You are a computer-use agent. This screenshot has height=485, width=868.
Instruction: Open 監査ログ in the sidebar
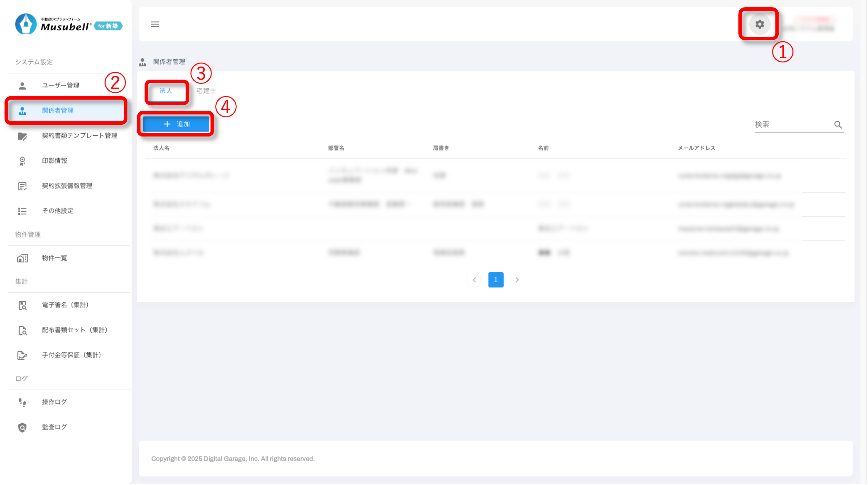coord(55,427)
